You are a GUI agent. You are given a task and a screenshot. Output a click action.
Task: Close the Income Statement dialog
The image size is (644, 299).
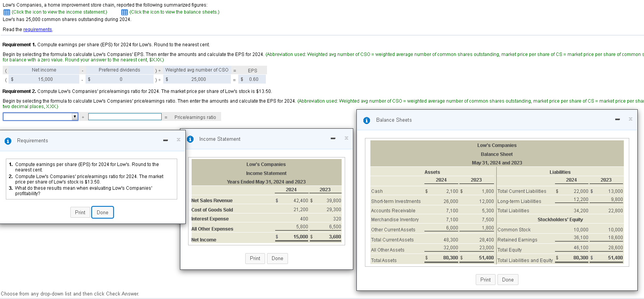[346, 138]
